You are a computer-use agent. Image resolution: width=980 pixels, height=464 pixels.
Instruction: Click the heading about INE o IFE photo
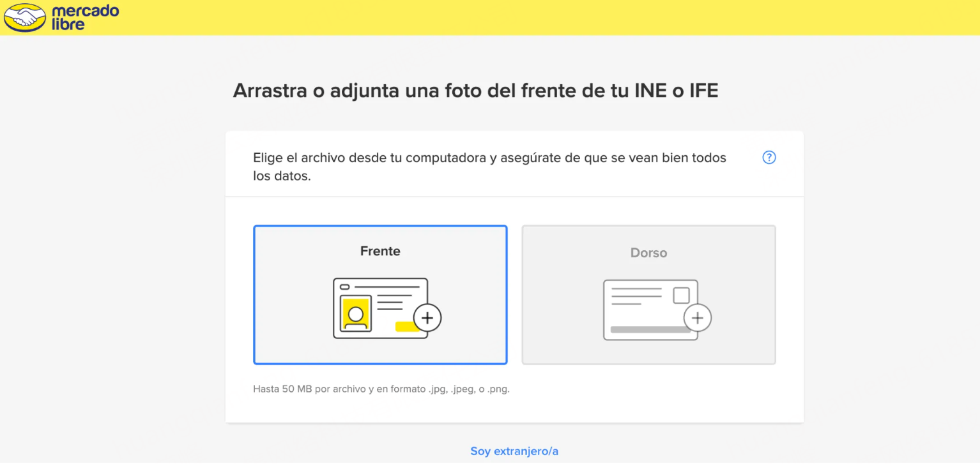pos(475,91)
